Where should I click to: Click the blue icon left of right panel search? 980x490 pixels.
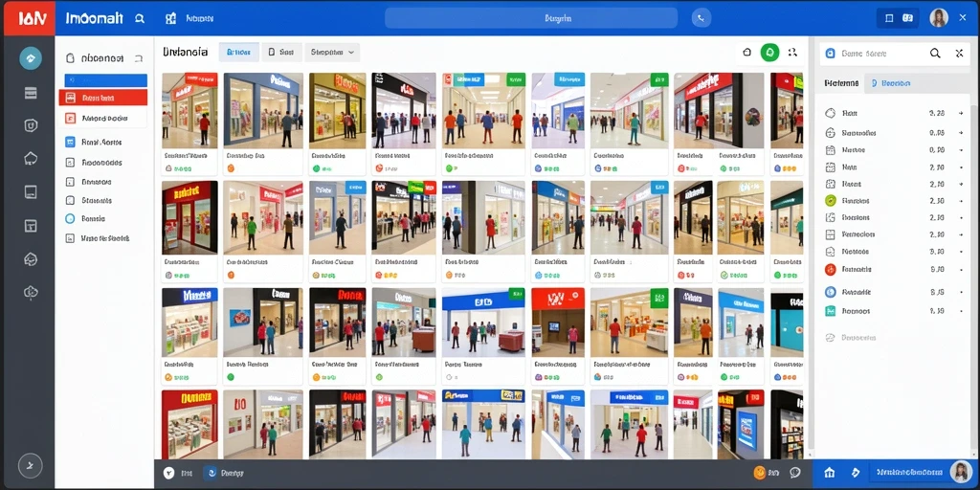[831, 54]
